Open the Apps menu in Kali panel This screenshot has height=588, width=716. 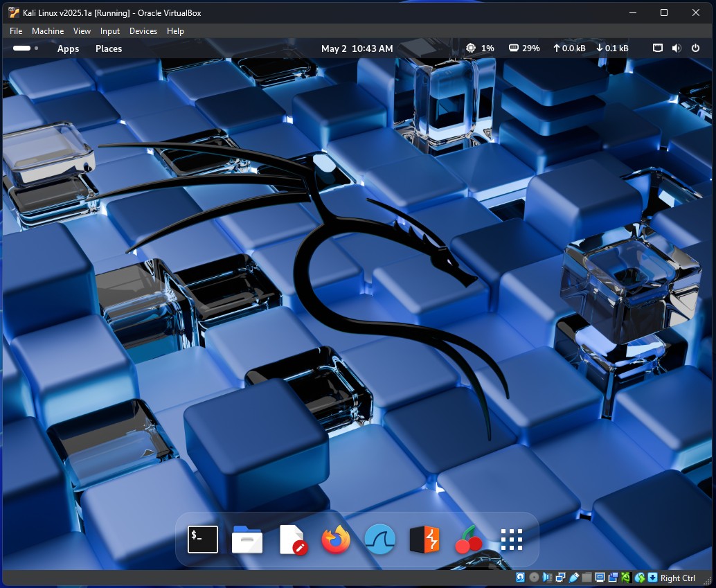68,48
